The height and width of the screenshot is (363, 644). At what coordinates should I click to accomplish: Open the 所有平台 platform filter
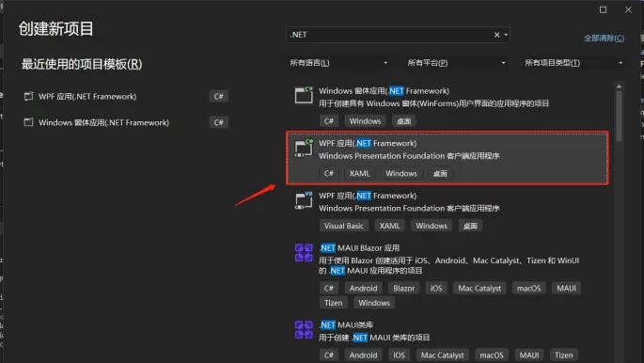[x=456, y=63]
